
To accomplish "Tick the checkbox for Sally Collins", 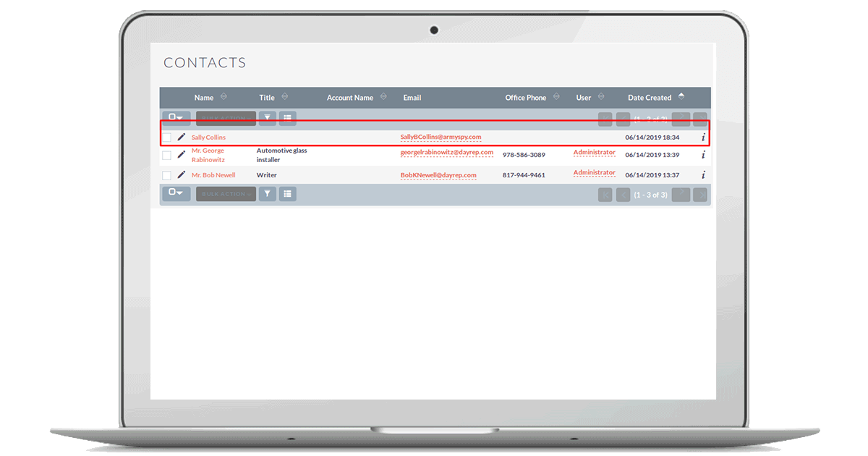I will pos(167,138).
